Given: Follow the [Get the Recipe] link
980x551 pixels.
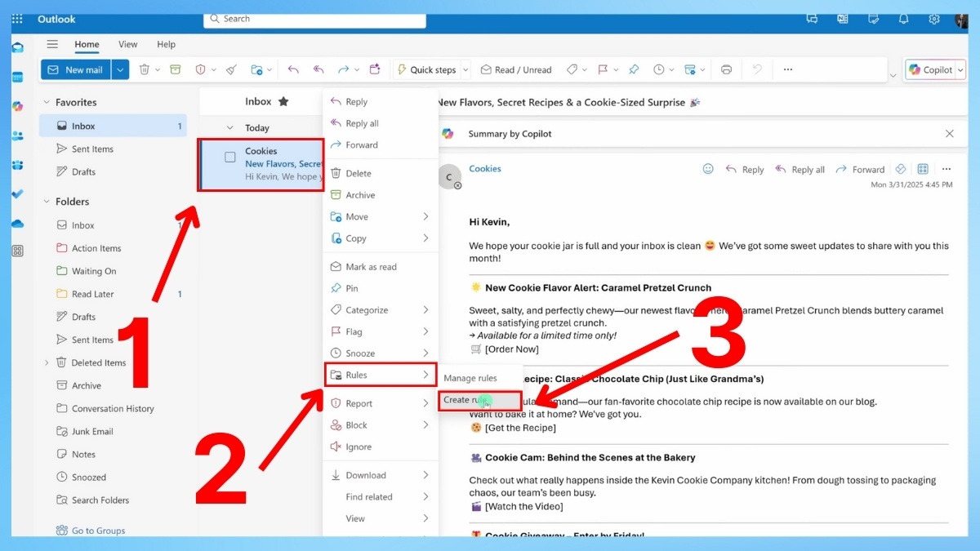Looking at the screenshot, I should (520, 428).
